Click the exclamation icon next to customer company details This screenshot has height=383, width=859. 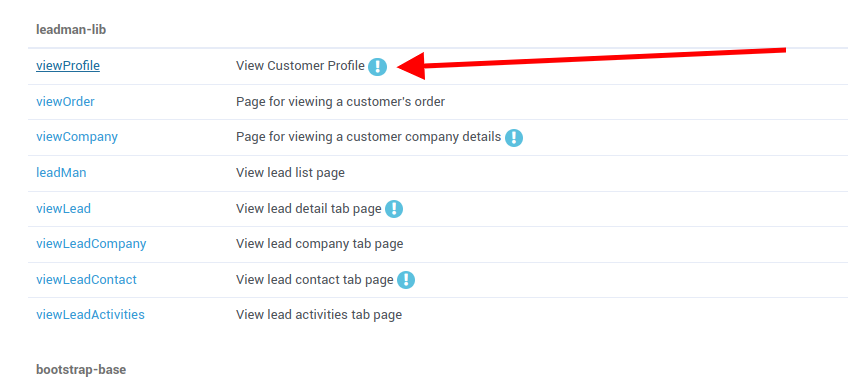514,138
